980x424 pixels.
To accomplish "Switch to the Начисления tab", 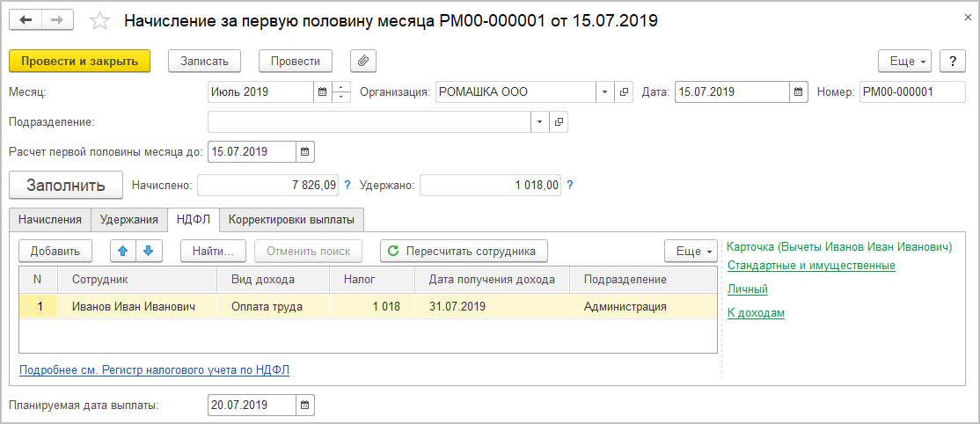I will click(x=50, y=219).
